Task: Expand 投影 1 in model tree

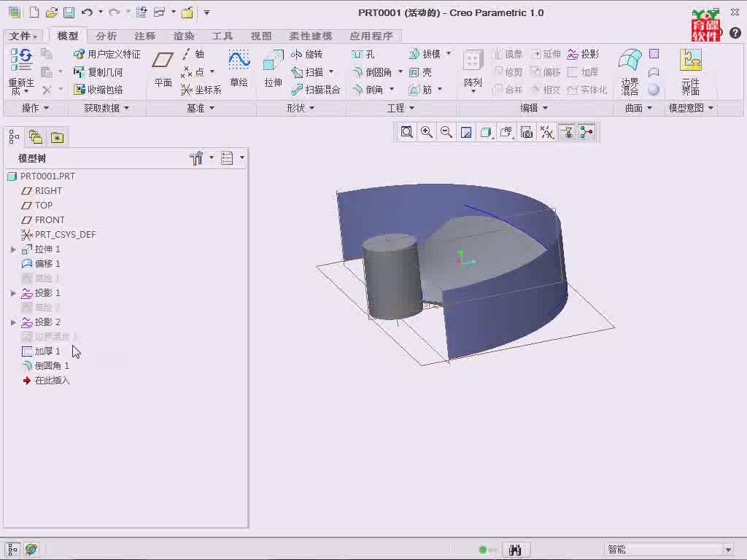Action: point(13,293)
